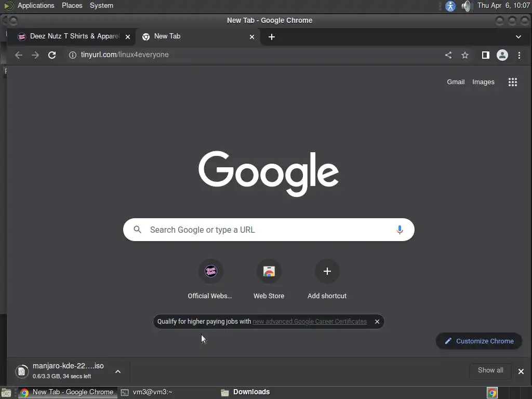
Task: Focus the Search Google or type URL box
Action: [269, 230]
